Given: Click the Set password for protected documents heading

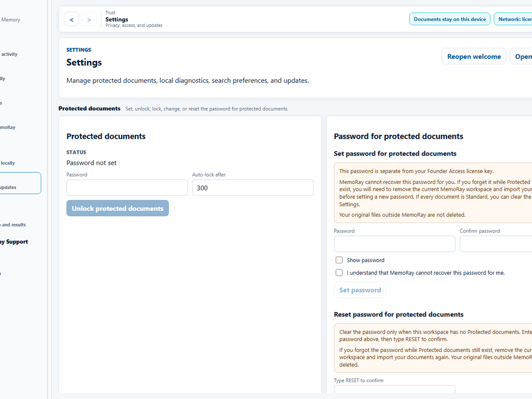Looking at the screenshot, I should point(395,153).
